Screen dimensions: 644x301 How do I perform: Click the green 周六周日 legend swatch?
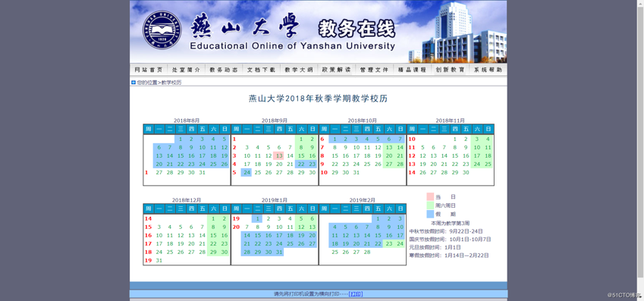[430, 205]
